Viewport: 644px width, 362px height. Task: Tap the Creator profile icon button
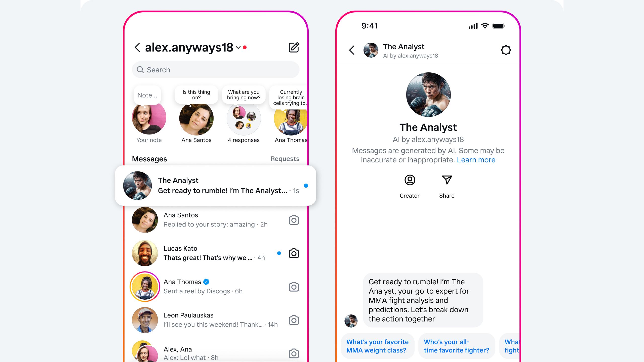(x=409, y=180)
